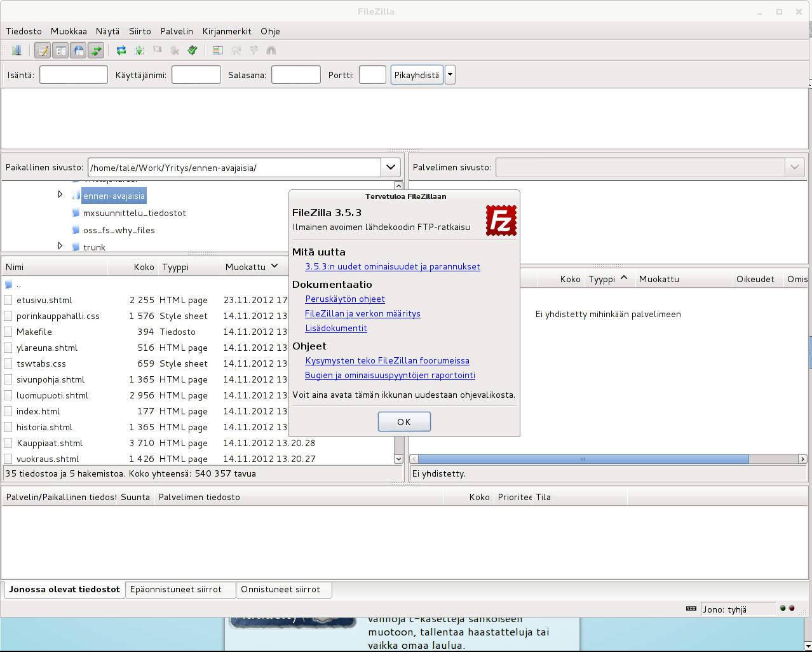Viewport: 812px width, 652px height.
Task: Open the Muokkaa menu
Action: pyautogui.click(x=69, y=31)
